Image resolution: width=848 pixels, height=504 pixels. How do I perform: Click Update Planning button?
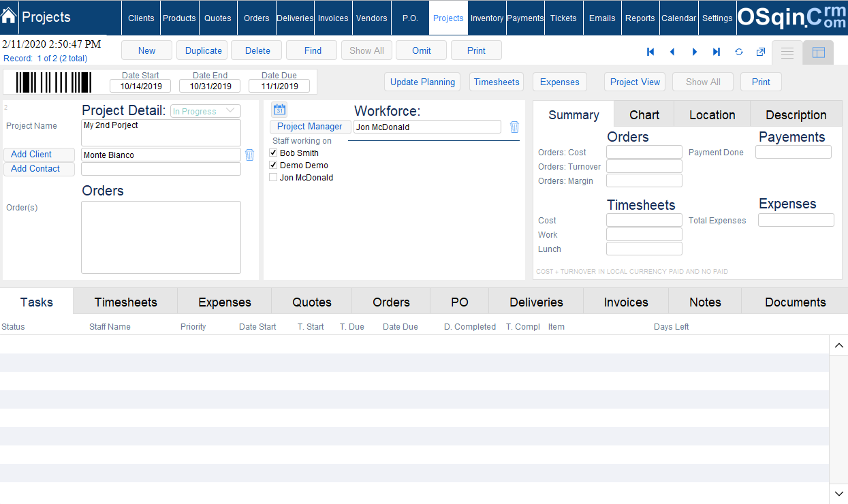422,82
